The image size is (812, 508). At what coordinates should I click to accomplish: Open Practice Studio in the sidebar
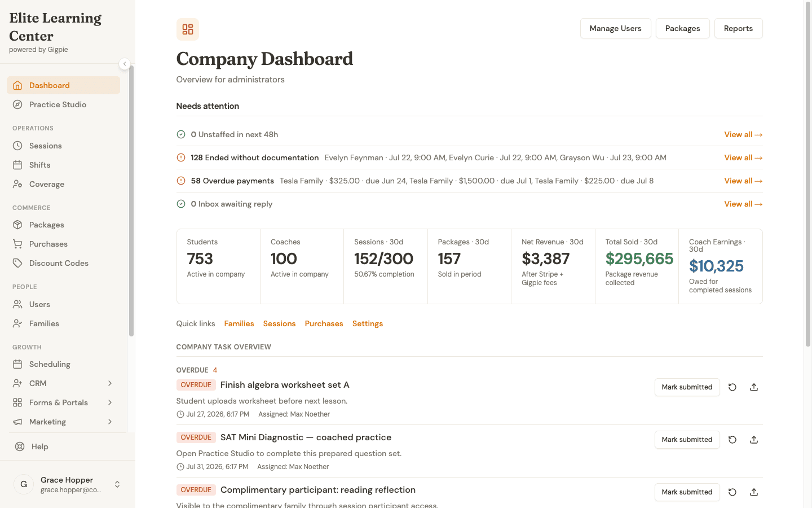(x=63, y=104)
